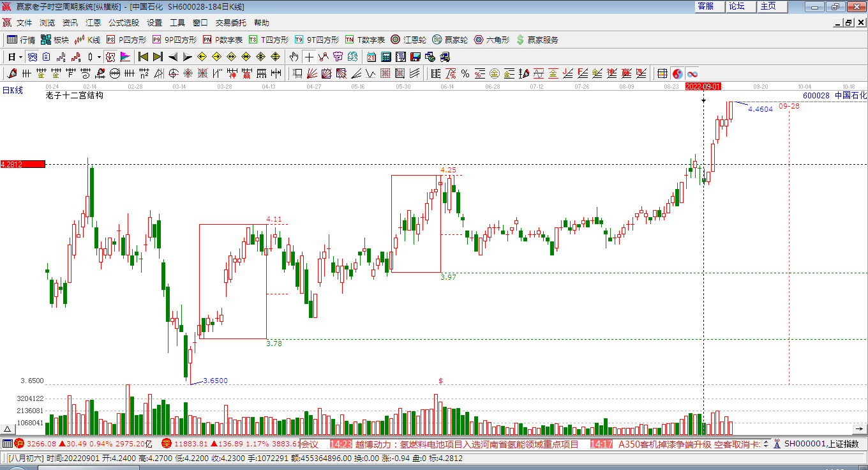Select the hand pan tool
This screenshot has width=868, height=470.
[294, 57]
